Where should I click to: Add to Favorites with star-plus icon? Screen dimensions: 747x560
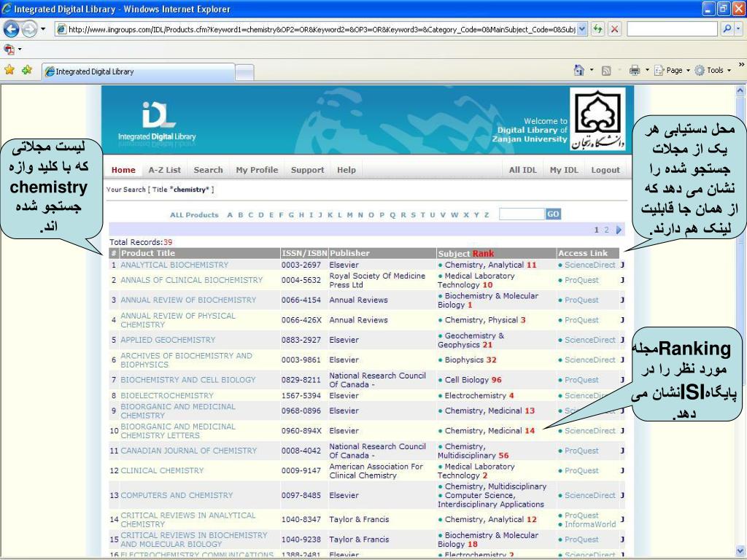tap(27, 70)
